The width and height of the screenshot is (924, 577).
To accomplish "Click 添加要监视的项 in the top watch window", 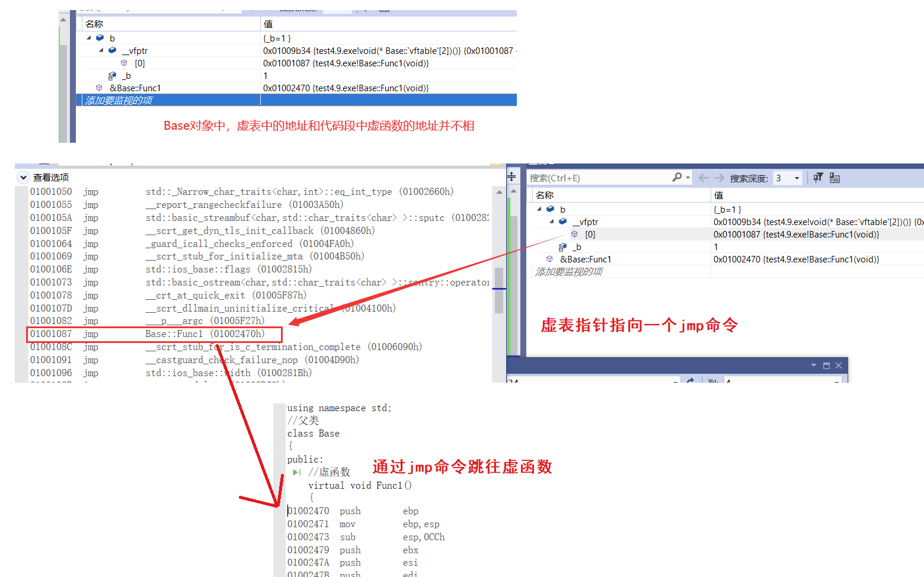I will pos(119,101).
